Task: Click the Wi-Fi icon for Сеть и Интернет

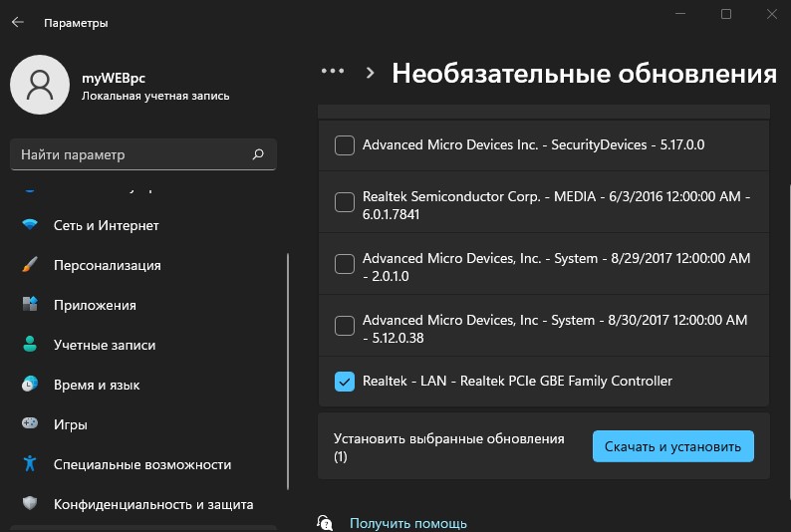Action: pyautogui.click(x=30, y=225)
